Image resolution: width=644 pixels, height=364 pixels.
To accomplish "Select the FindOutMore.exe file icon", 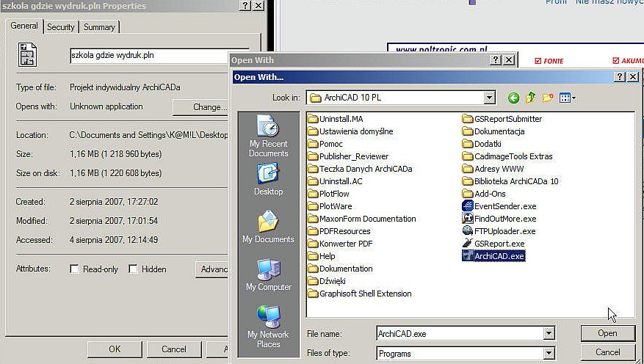I will [x=467, y=218].
